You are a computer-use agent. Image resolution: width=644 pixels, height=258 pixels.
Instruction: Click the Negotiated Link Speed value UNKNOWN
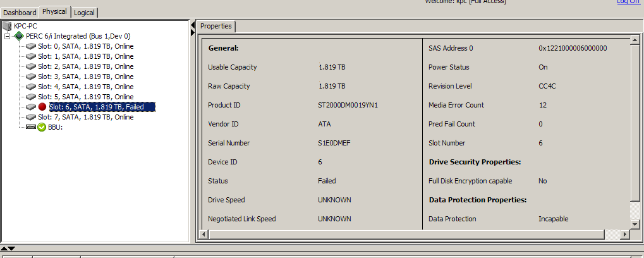click(x=334, y=219)
